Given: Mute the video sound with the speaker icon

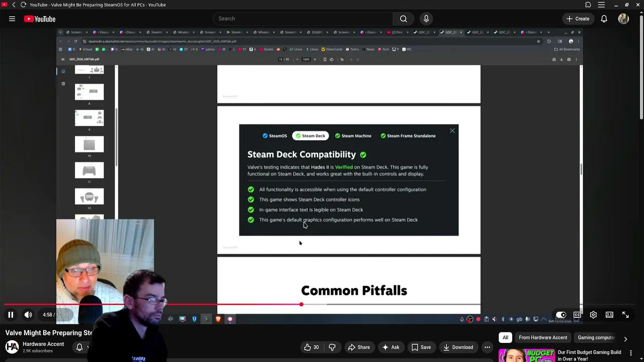Looking at the screenshot, I should 28,315.
